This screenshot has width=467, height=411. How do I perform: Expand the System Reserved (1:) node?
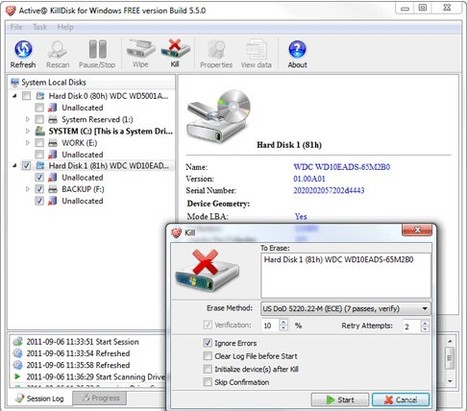coord(28,119)
